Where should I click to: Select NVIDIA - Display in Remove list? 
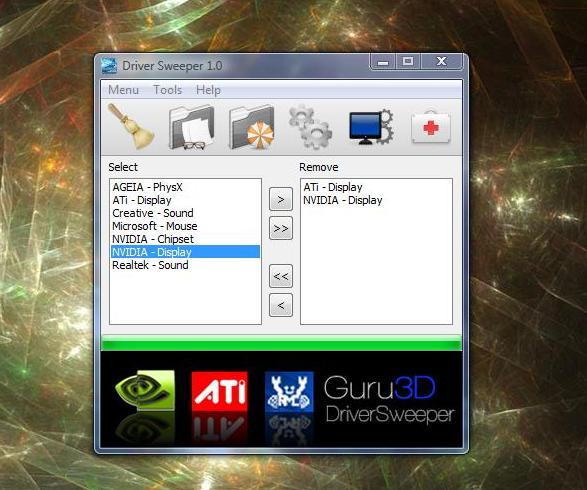coord(376,200)
